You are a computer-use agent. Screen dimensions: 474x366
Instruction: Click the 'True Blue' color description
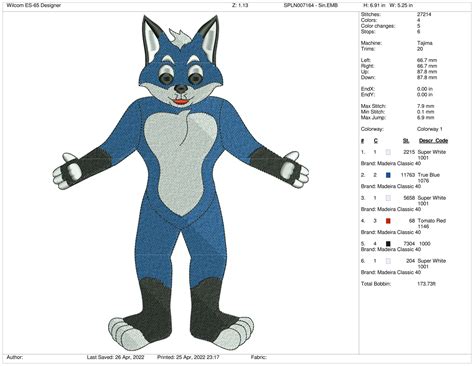pyautogui.click(x=429, y=175)
